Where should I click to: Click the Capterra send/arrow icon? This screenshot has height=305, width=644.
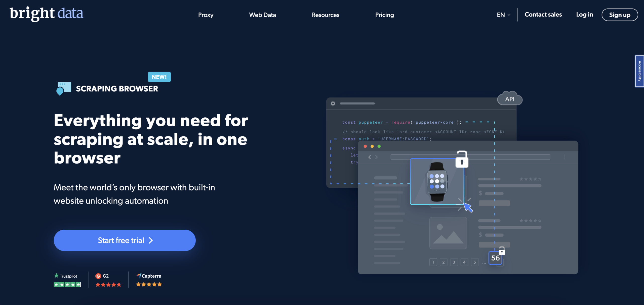point(138,275)
